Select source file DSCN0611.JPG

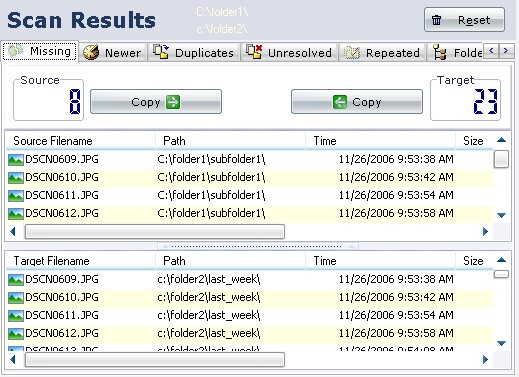[x=249, y=195]
